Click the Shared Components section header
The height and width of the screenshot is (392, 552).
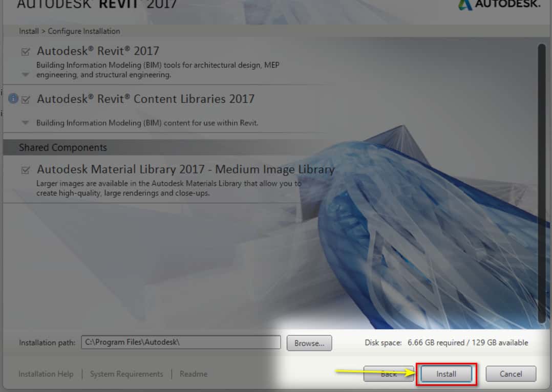coord(62,147)
